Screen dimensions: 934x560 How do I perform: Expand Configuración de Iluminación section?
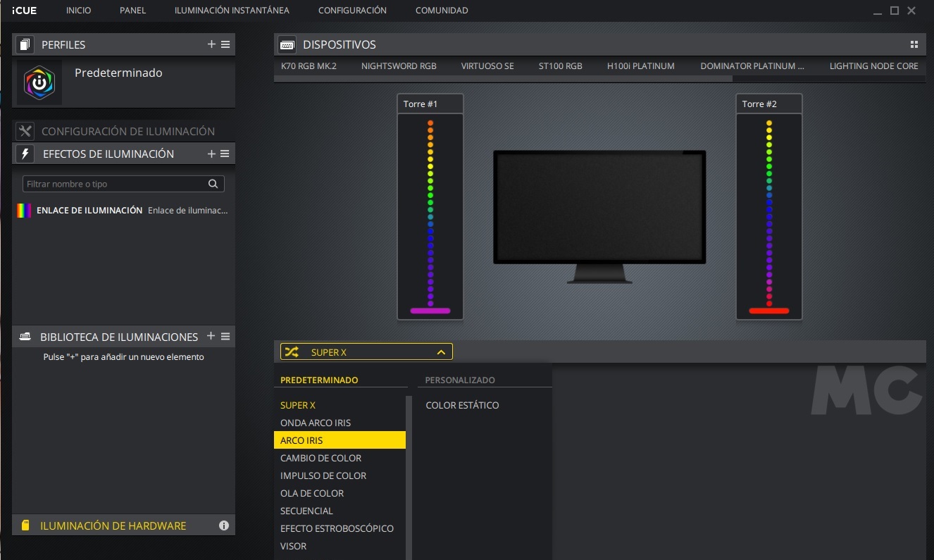127,131
